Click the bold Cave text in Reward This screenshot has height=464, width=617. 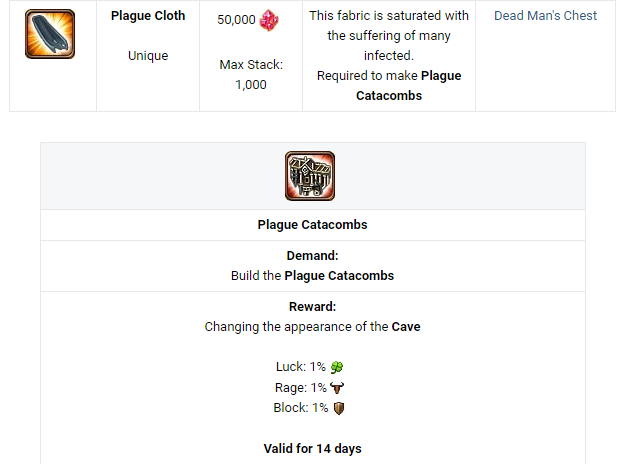click(x=406, y=327)
